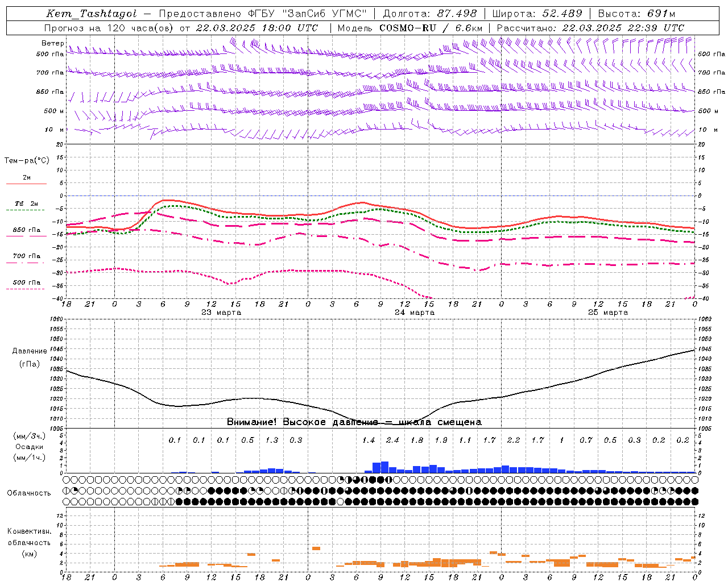Image resolution: width=728 pixels, height=582 pixels.
Task: Click the '24 марта' date label
Action: pyautogui.click(x=415, y=313)
